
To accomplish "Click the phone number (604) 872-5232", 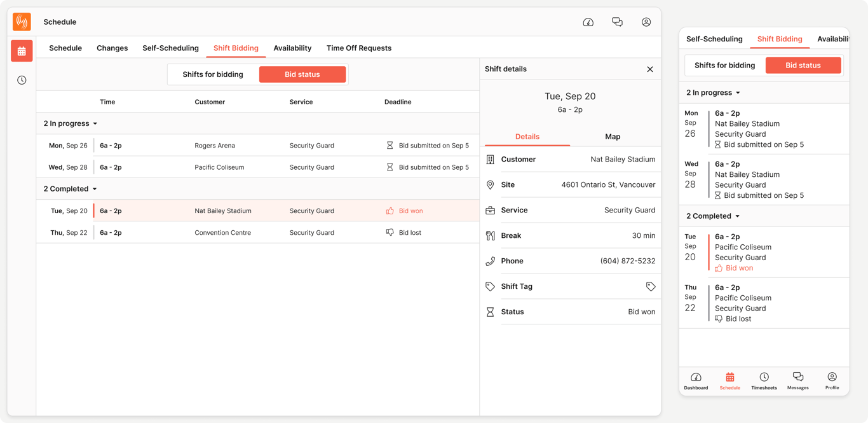I will click(627, 261).
